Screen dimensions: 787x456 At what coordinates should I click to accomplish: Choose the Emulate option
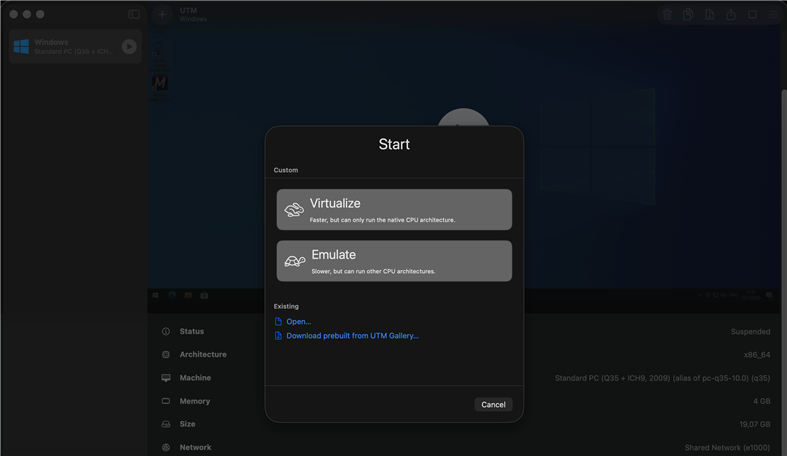[394, 261]
